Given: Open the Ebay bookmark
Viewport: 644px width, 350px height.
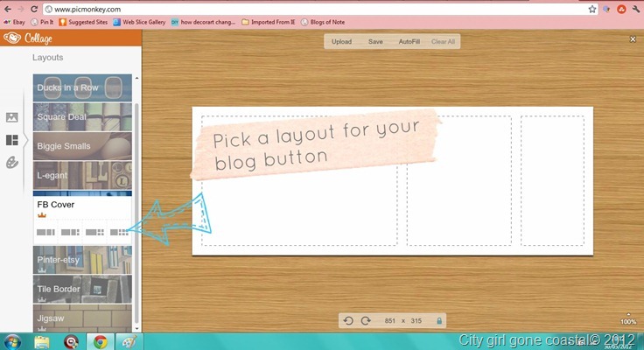Looking at the screenshot, I should [14, 22].
